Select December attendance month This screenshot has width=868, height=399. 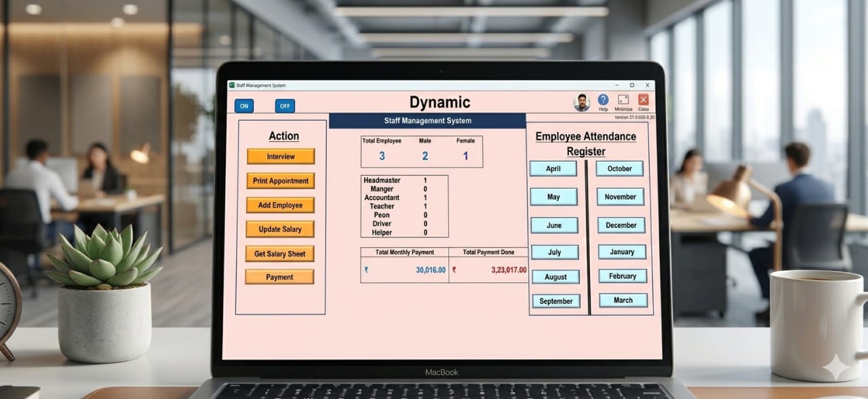click(621, 225)
